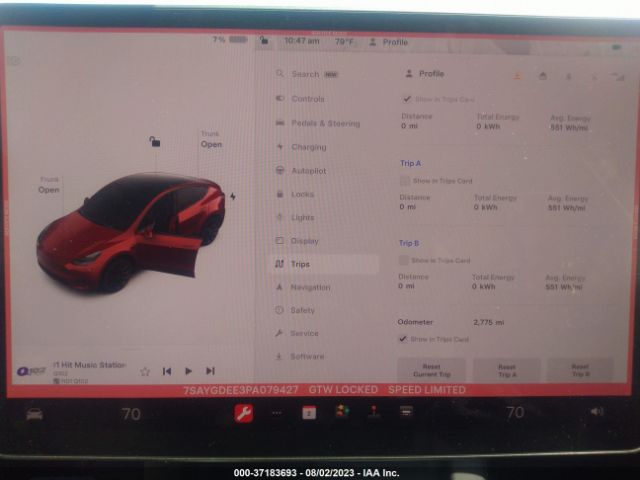This screenshot has width=640, height=480.
Task: Tap the battery percentage indicator
Action: pos(230,40)
